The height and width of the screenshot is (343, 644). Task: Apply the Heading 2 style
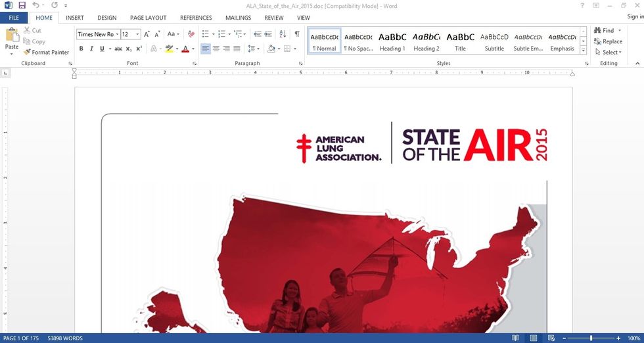[x=426, y=41]
